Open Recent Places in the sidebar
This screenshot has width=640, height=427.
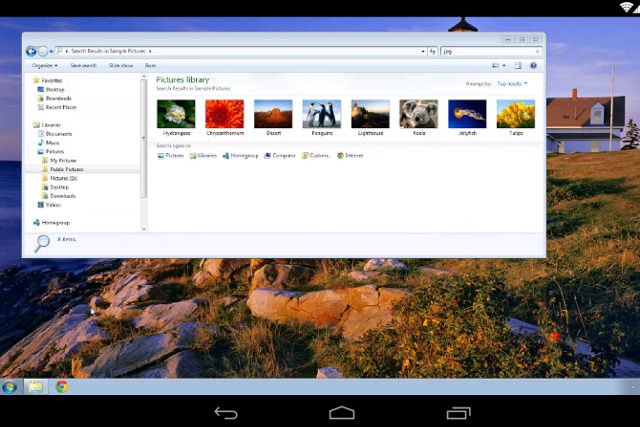(57, 107)
